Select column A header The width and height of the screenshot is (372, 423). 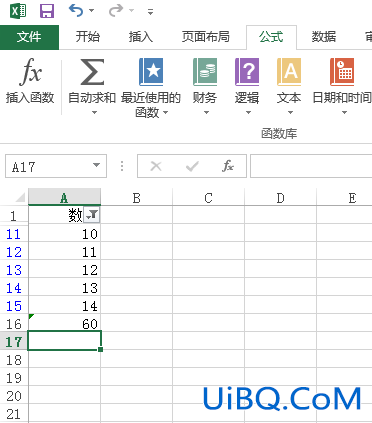[x=64, y=198]
